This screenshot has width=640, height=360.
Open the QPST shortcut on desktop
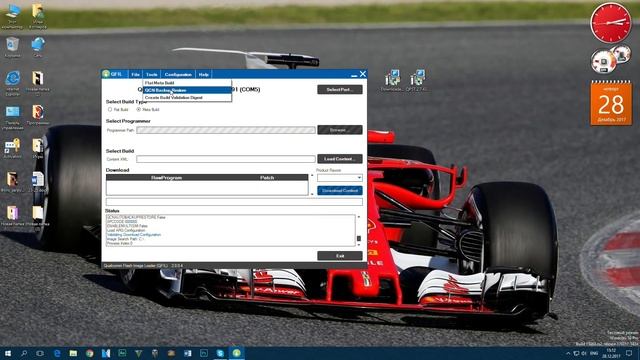pos(417,80)
